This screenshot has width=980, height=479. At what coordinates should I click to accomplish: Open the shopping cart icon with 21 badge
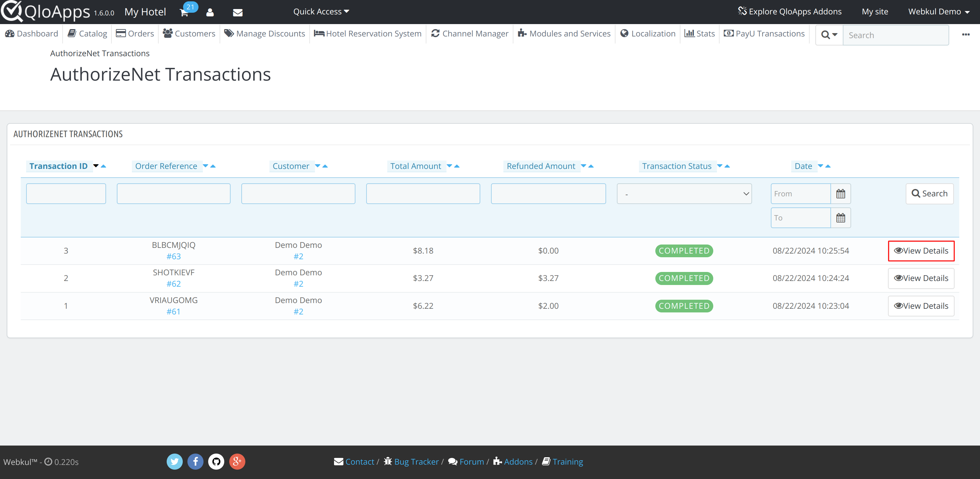(x=185, y=12)
